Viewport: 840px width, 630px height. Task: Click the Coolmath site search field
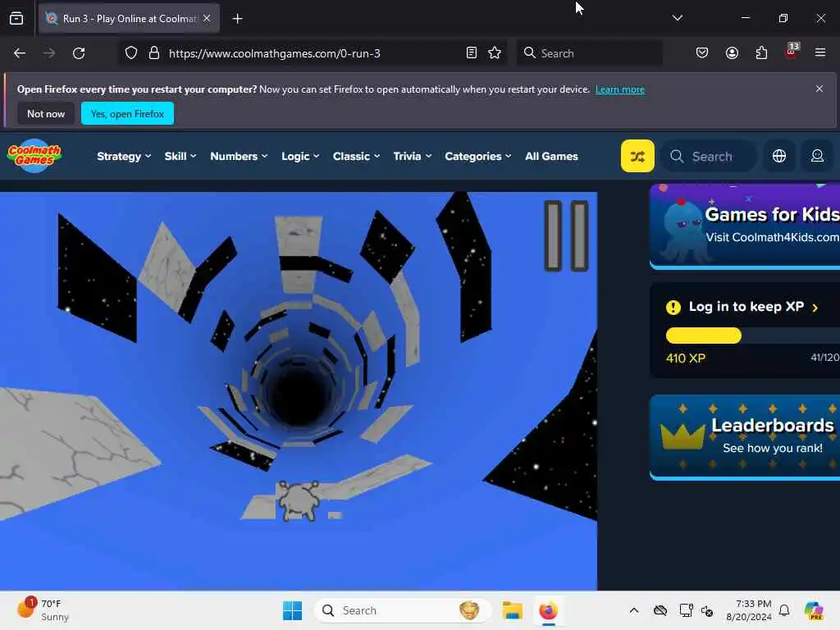tap(709, 156)
